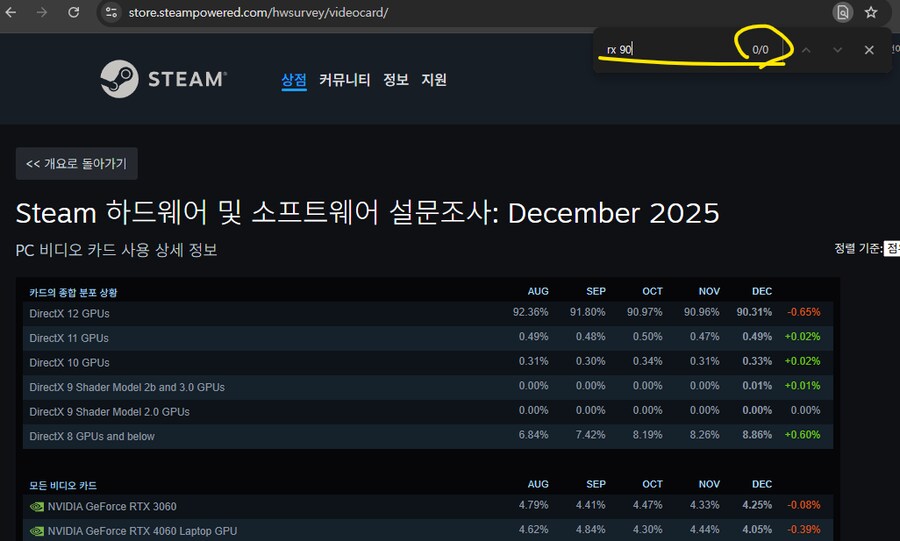
Task: Click the find-in-page lens icon in address bar
Action: tap(843, 12)
